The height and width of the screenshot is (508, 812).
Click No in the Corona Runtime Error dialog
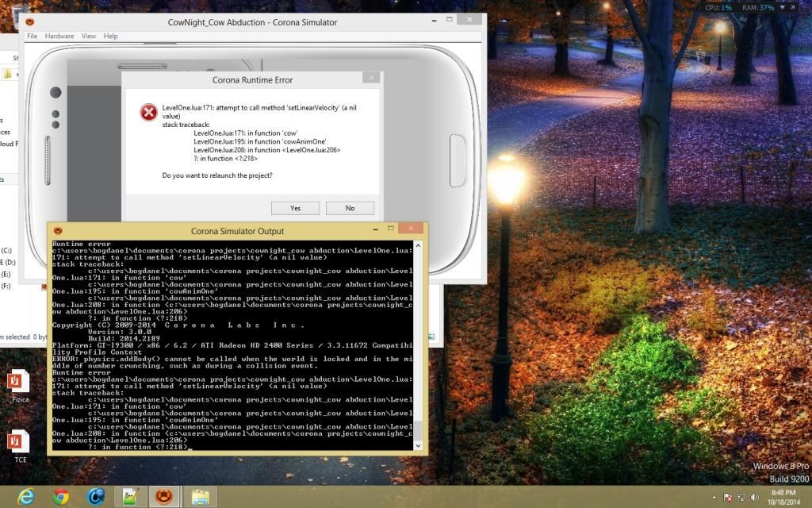click(350, 208)
